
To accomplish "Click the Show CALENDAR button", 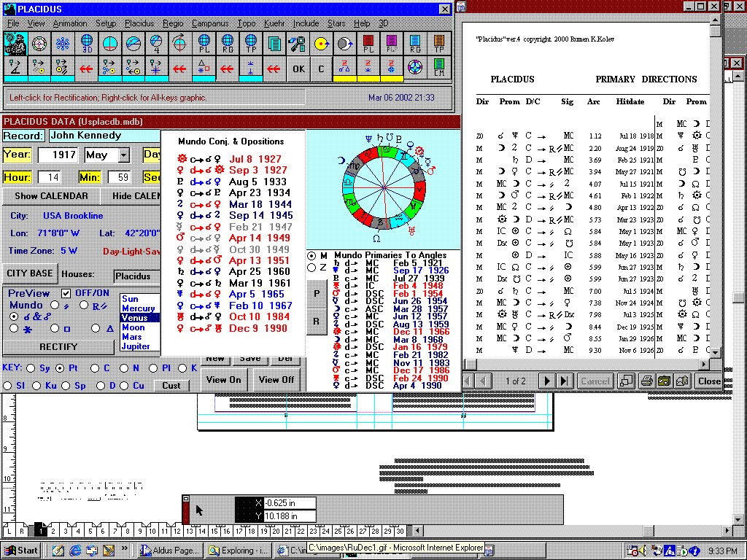I will point(51,196).
